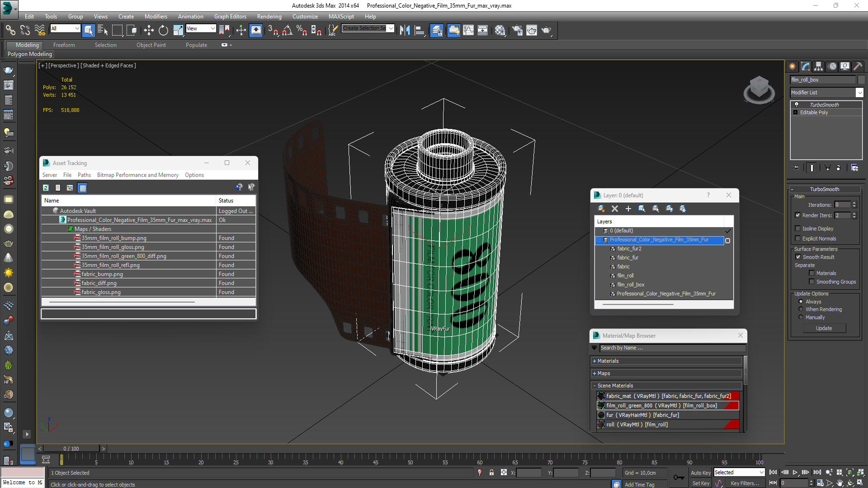
Task: Click the Select Object arrow tool
Action: [x=88, y=30]
